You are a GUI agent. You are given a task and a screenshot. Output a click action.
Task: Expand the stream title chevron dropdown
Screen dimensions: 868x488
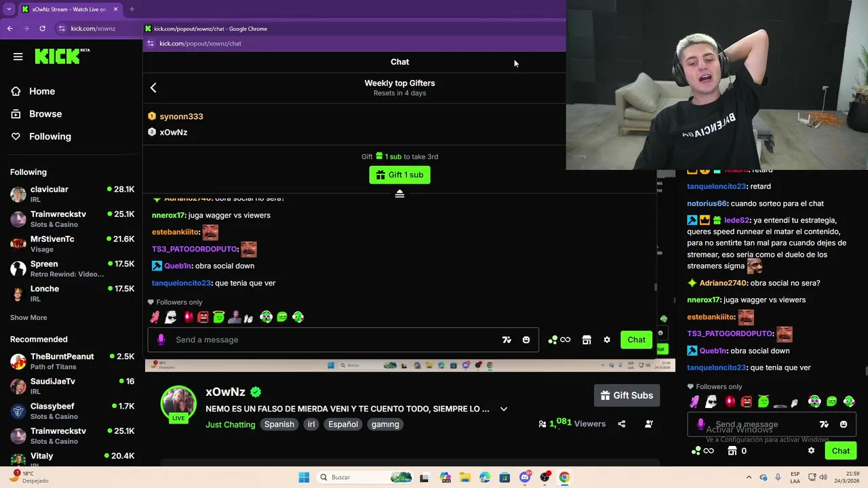point(503,409)
